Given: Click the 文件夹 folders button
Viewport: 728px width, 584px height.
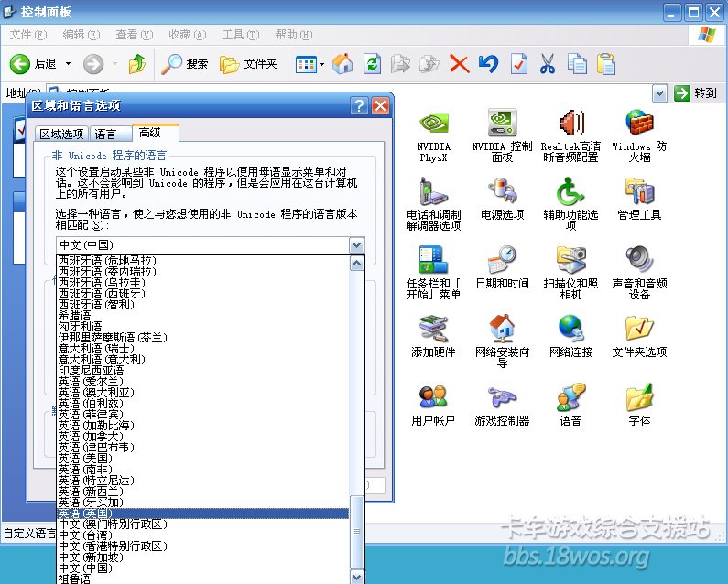Looking at the screenshot, I should pyautogui.click(x=249, y=64).
